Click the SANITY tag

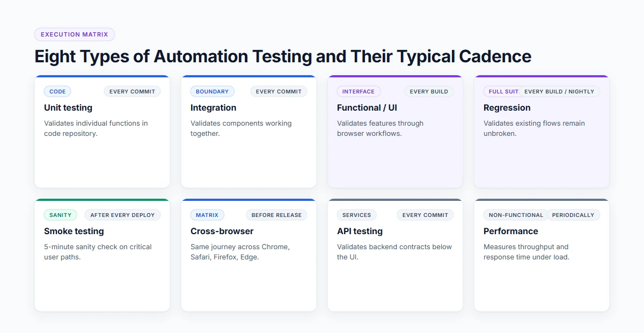(x=60, y=215)
